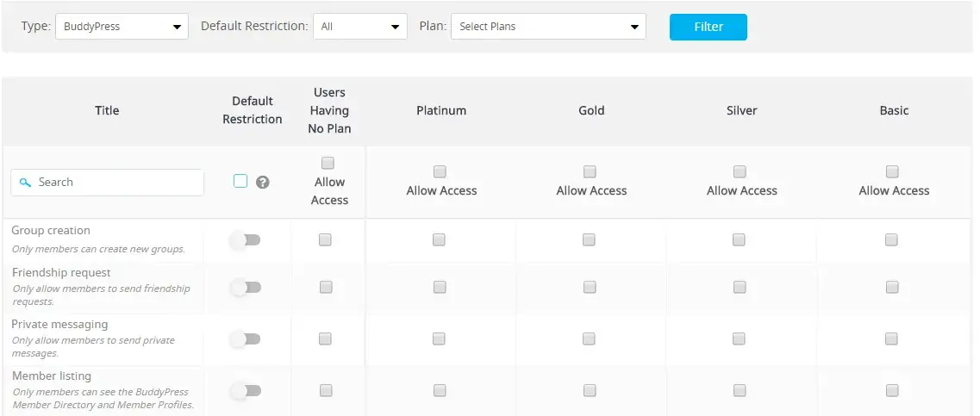Click the Platinum column header

(441, 110)
